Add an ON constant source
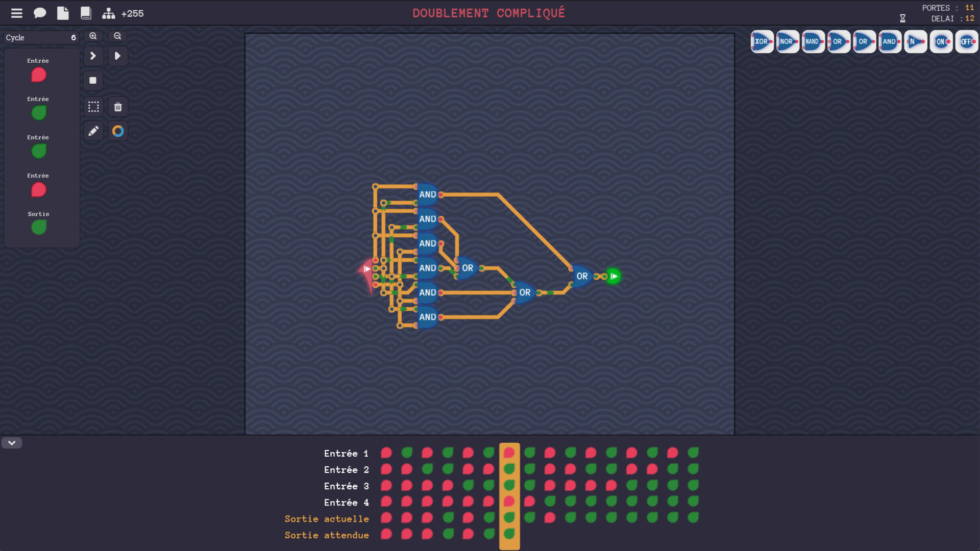This screenshot has height=551, width=980. (x=941, y=42)
